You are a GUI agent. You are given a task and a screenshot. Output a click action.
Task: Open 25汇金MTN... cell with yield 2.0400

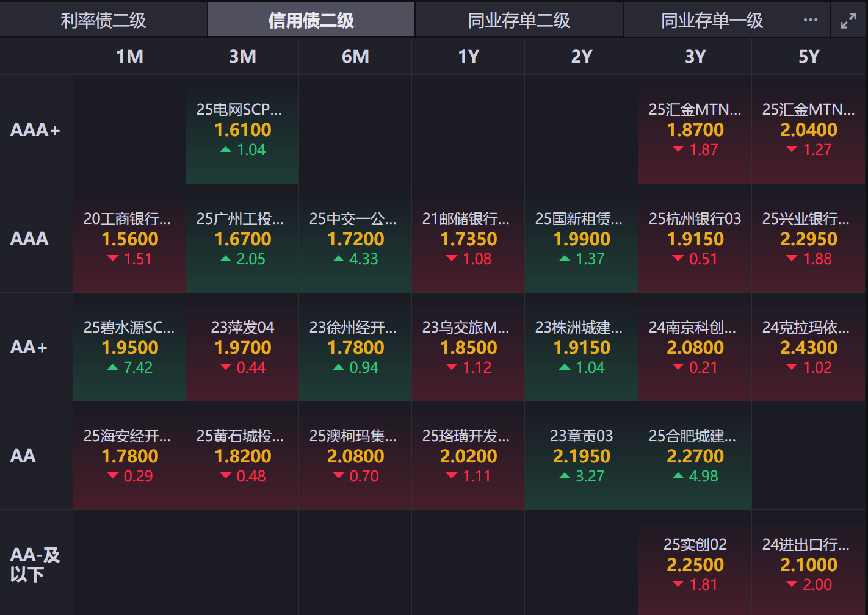[x=808, y=130]
